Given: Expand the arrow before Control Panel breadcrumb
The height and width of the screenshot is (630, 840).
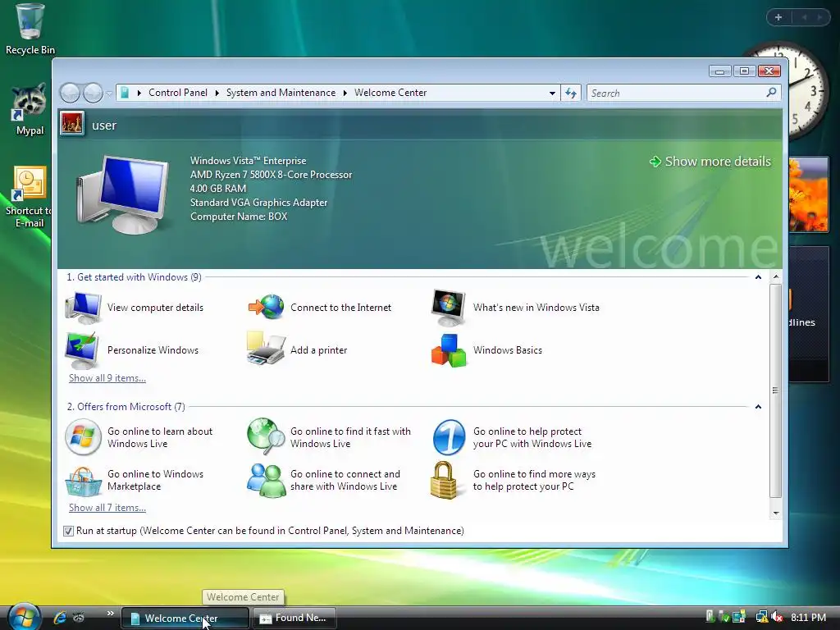Looking at the screenshot, I should [139, 93].
